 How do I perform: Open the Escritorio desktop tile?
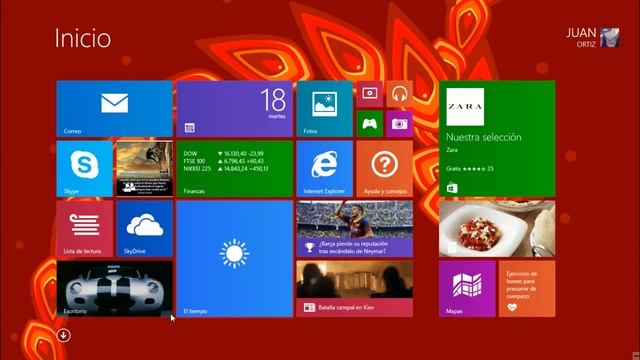(114, 289)
